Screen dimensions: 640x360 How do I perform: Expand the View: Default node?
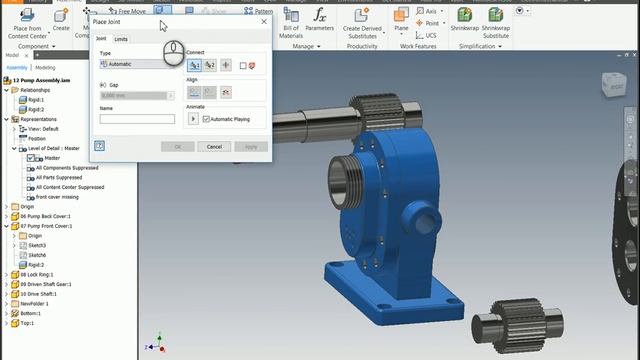point(14,129)
